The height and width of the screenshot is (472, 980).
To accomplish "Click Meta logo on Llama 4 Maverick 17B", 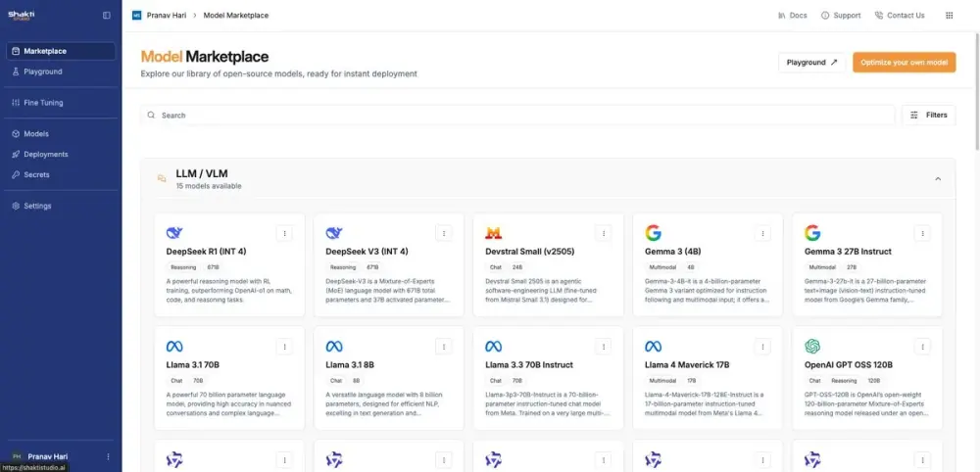I will [x=653, y=347].
